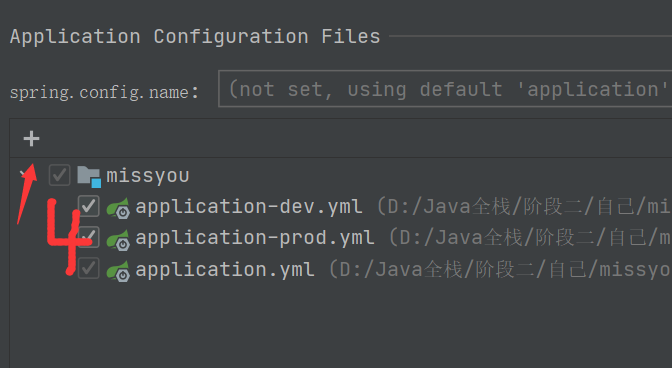This screenshot has width=672, height=368.
Task: Select application.yml file name
Action: (x=225, y=269)
